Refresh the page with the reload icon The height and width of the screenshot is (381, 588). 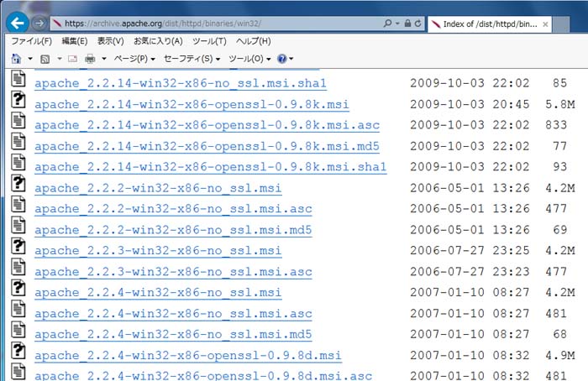point(417,23)
